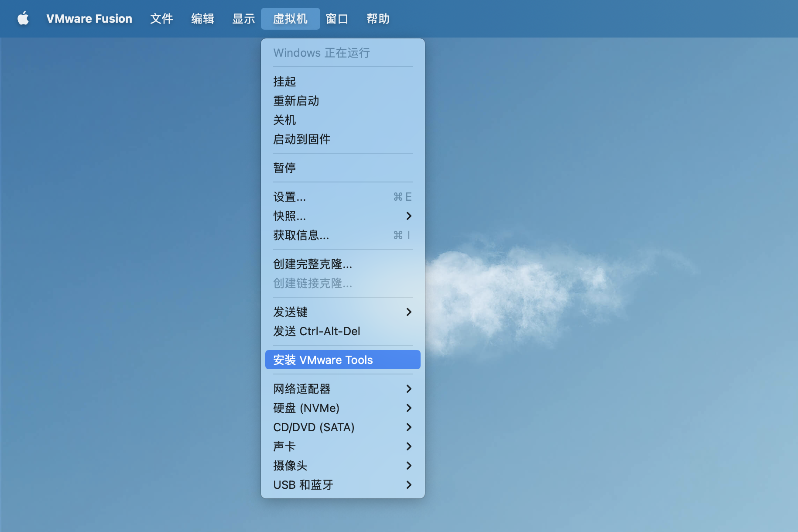Open the Apple menu
Screen dimensions: 798x532
23,18
